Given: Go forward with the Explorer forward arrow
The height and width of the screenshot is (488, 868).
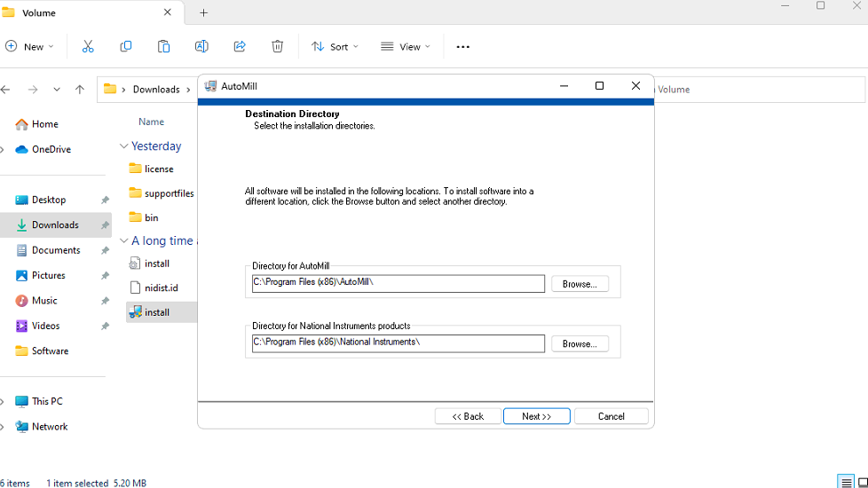Looking at the screenshot, I should 33,89.
